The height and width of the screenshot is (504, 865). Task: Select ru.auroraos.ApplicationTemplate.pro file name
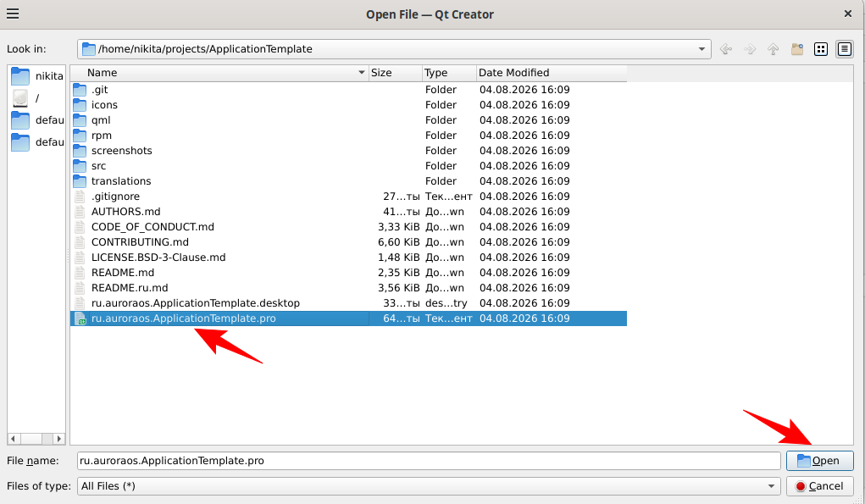tap(184, 318)
